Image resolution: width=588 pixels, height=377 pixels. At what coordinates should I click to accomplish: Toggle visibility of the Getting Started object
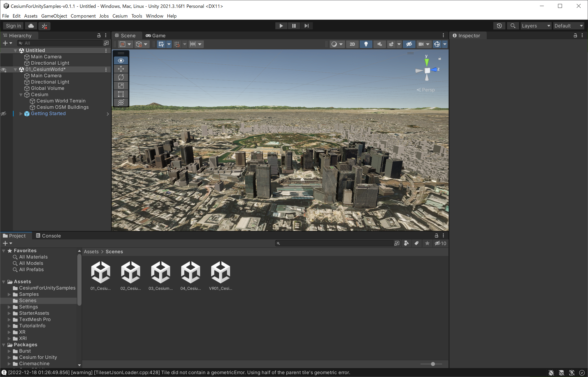tap(3, 113)
